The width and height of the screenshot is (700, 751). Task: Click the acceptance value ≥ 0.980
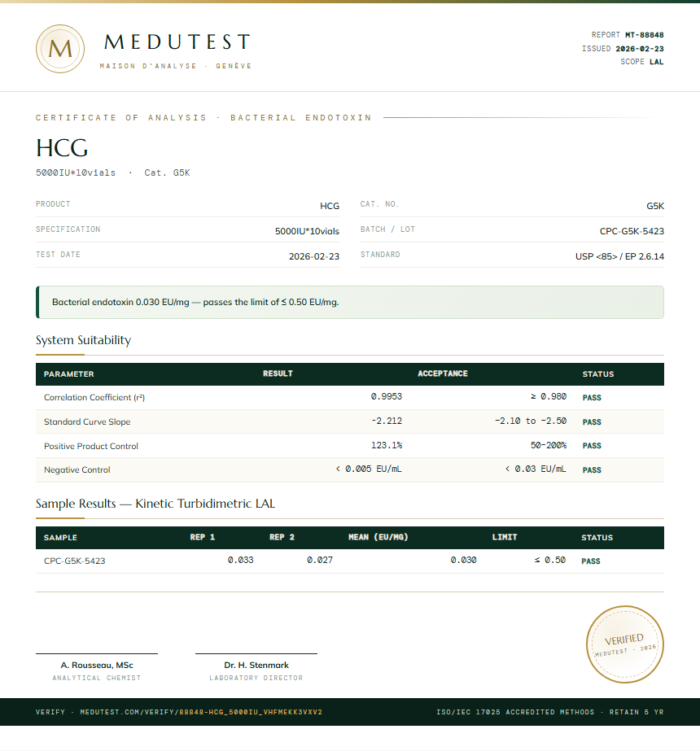[549, 396]
